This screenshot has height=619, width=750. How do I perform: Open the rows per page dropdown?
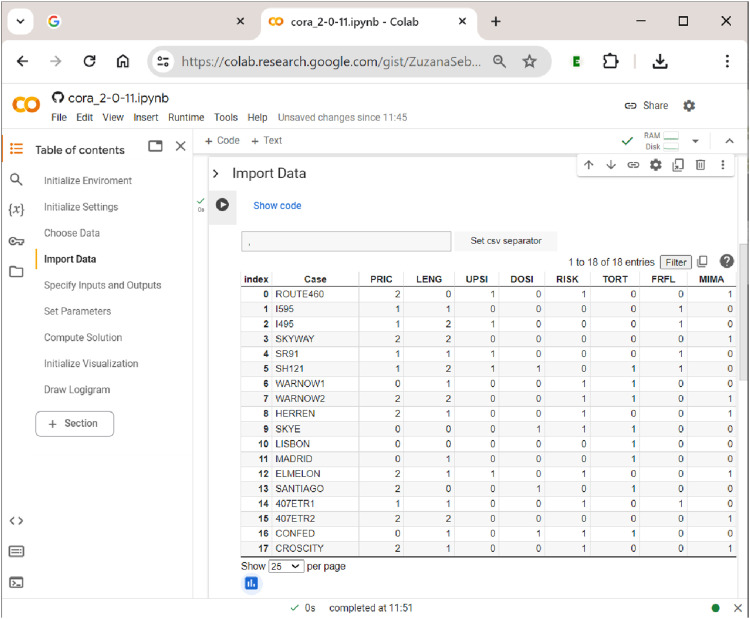pyautogui.click(x=286, y=566)
